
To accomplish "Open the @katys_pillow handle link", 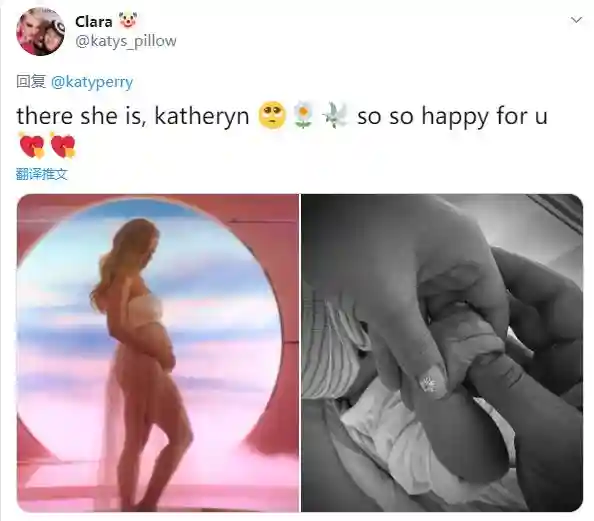I will [x=126, y=41].
